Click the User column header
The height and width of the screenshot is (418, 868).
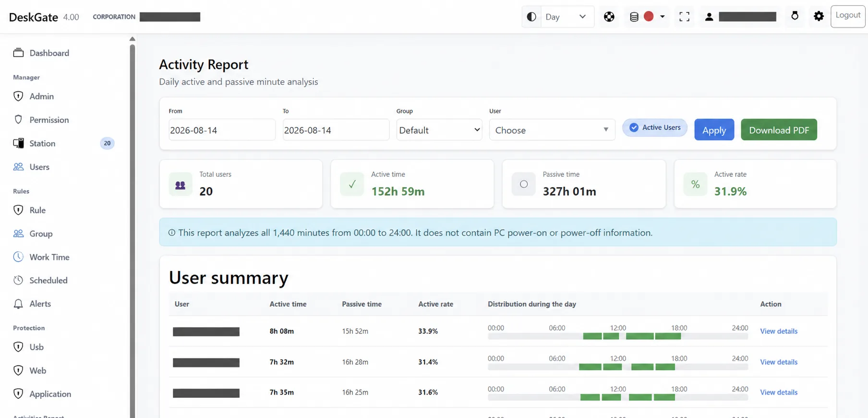[x=182, y=304]
